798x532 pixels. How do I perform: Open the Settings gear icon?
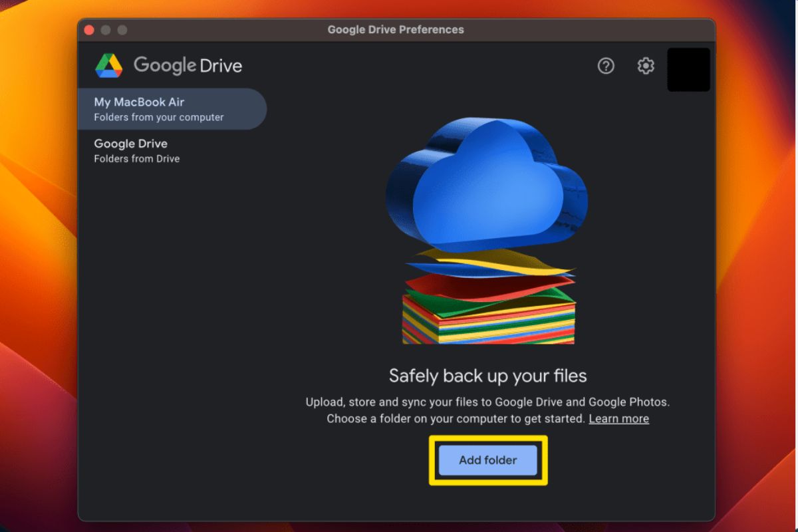click(x=646, y=66)
